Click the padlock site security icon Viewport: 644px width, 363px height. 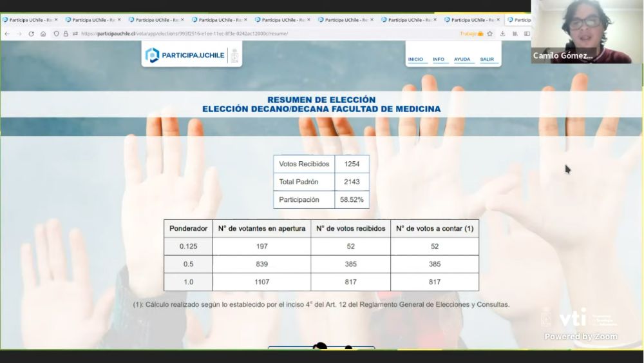(x=66, y=34)
